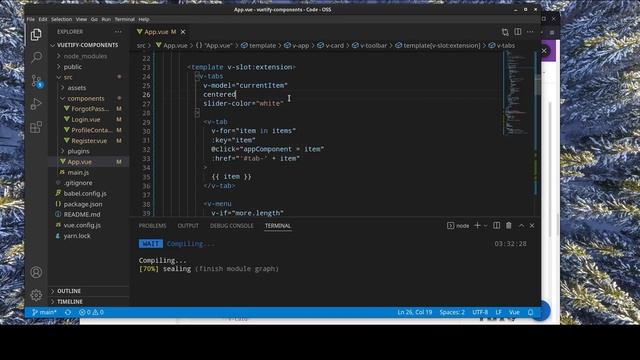The image size is (640, 360).
Task: Open editor more actions ellipsis
Action: [x=530, y=32]
